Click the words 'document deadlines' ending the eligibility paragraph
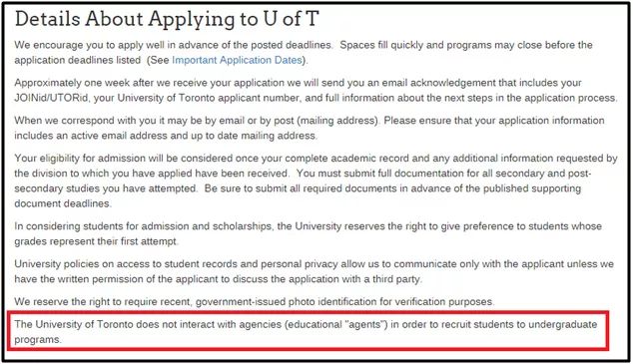This screenshot has width=633, height=364. [x=62, y=203]
